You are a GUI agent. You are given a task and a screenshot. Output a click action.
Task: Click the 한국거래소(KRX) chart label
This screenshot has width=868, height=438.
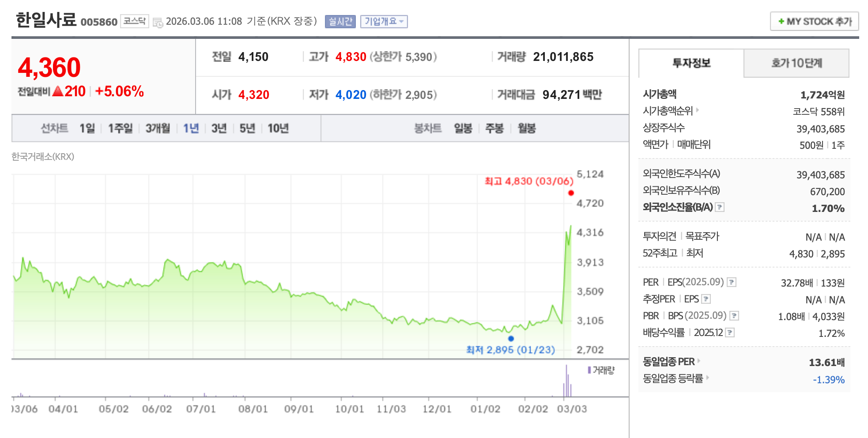[x=43, y=157]
